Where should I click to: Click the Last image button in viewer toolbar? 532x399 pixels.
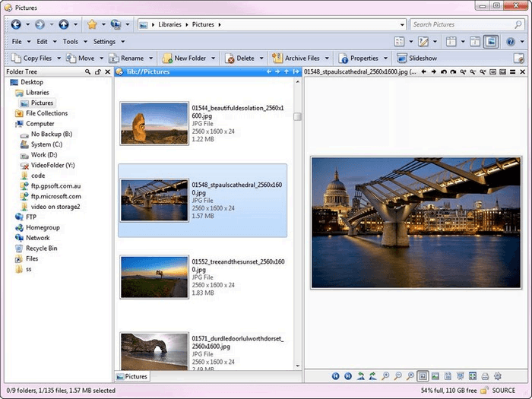[x=348, y=376]
